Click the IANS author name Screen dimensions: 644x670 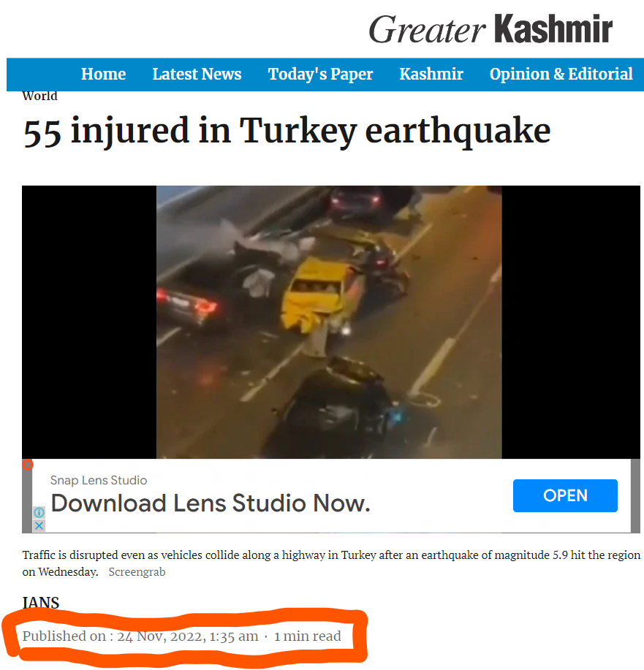coord(41,603)
